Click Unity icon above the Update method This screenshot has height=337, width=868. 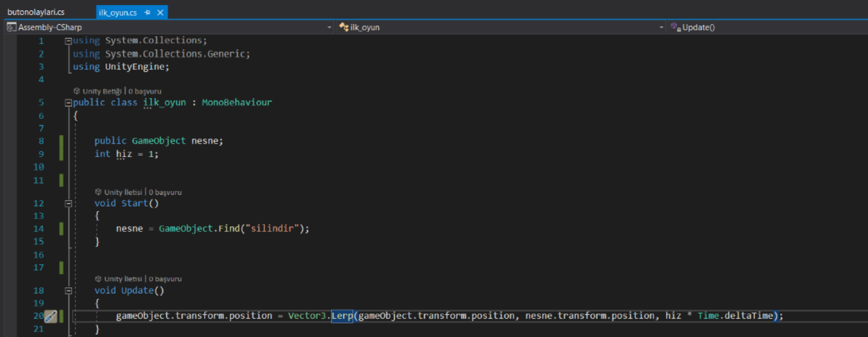(x=98, y=279)
